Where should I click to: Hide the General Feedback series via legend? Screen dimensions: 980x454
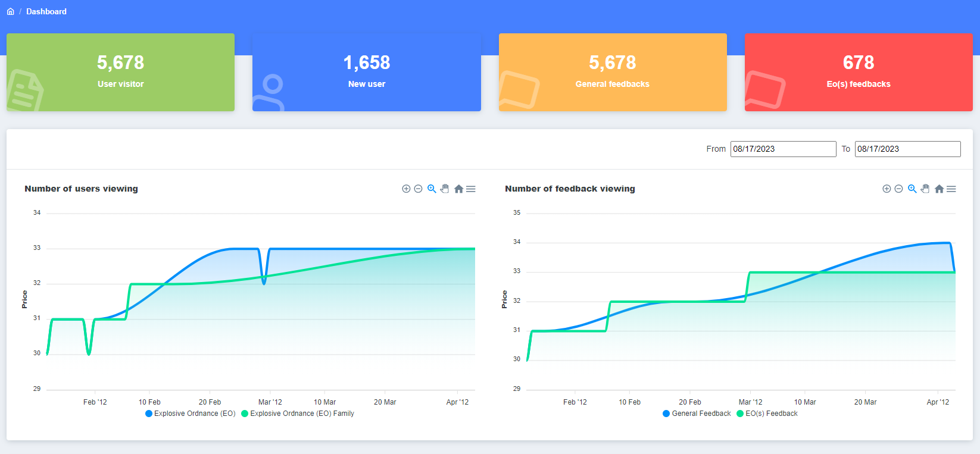(697, 414)
